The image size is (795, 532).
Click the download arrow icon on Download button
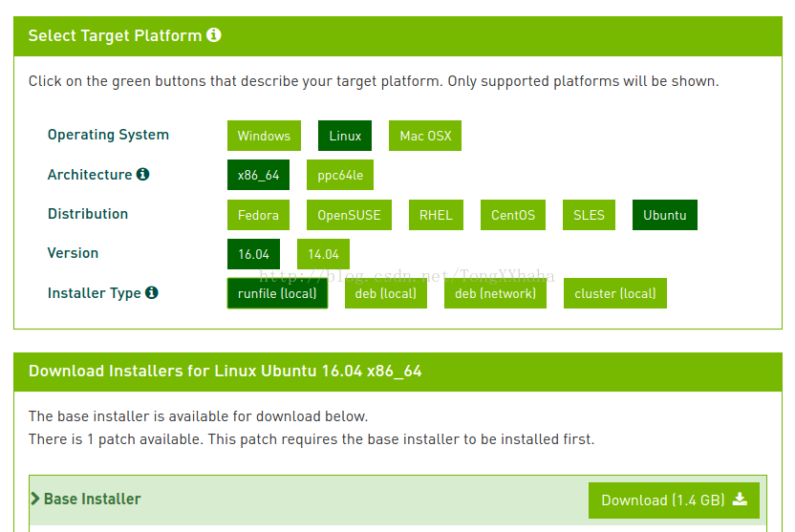(741, 500)
